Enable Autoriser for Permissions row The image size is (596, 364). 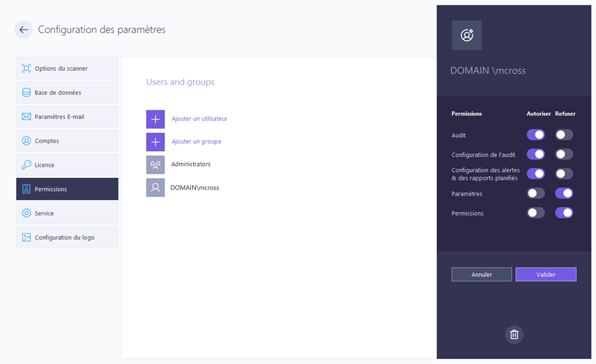pos(536,213)
